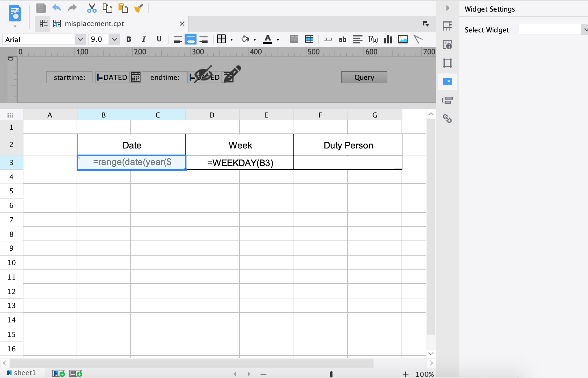Select the line drawing arrow tool

point(418,39)
